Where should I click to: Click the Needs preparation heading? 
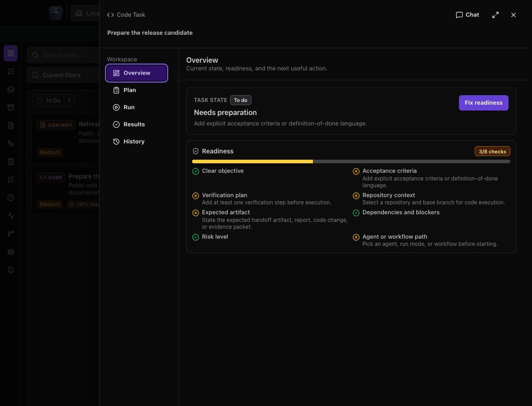(x=225, y=112)
